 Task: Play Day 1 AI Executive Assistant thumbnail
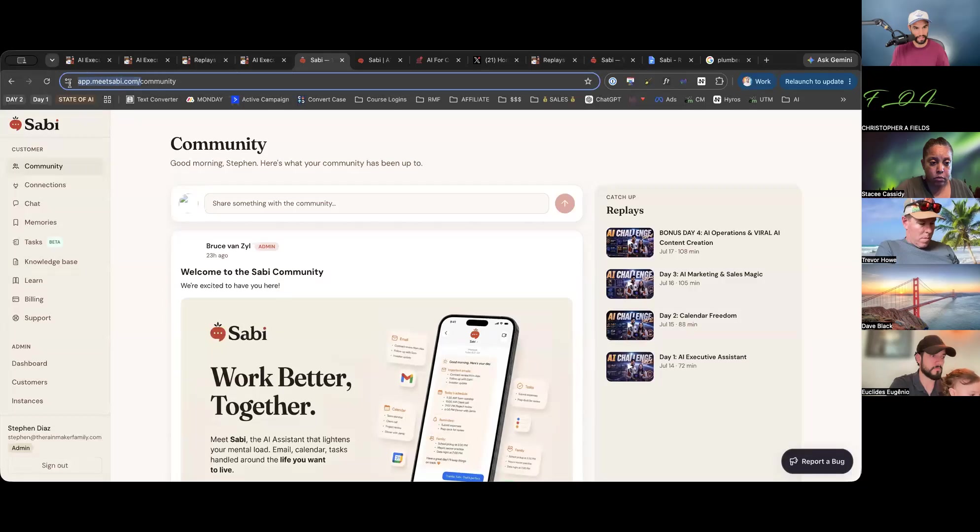coord(630,366)
